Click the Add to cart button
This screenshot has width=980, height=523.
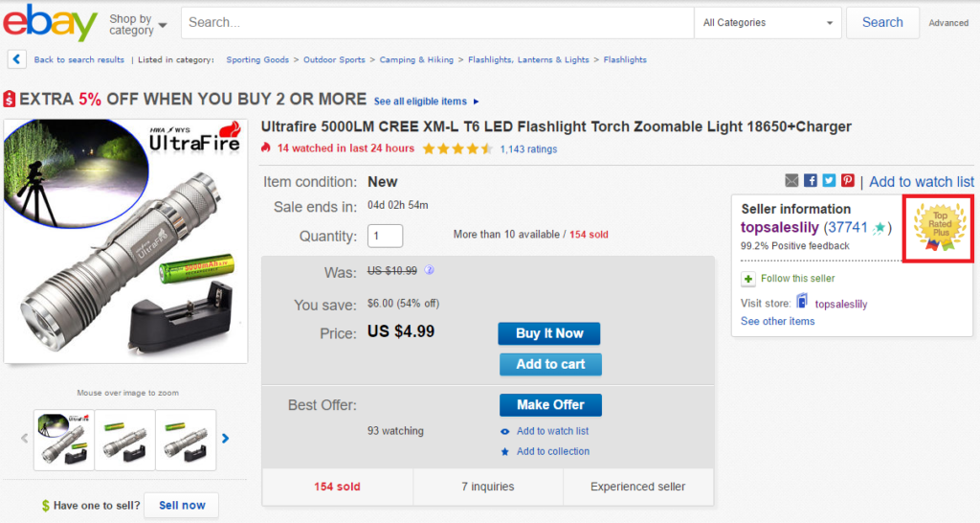coord(550,364)
